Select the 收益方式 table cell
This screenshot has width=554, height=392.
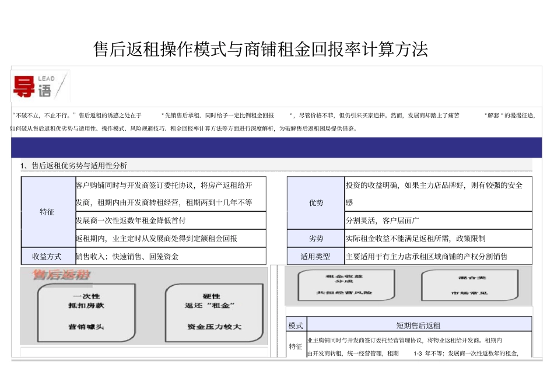(x=47, y=256)
